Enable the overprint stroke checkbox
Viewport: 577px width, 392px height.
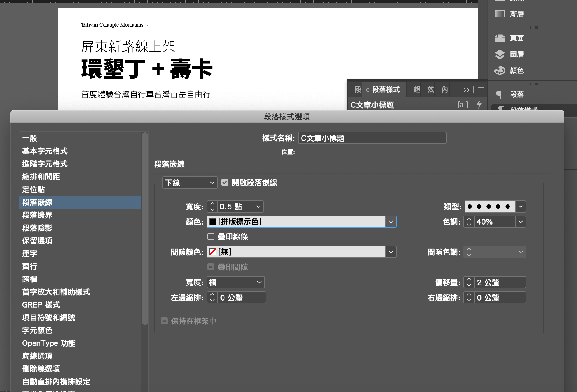point(211,236)
